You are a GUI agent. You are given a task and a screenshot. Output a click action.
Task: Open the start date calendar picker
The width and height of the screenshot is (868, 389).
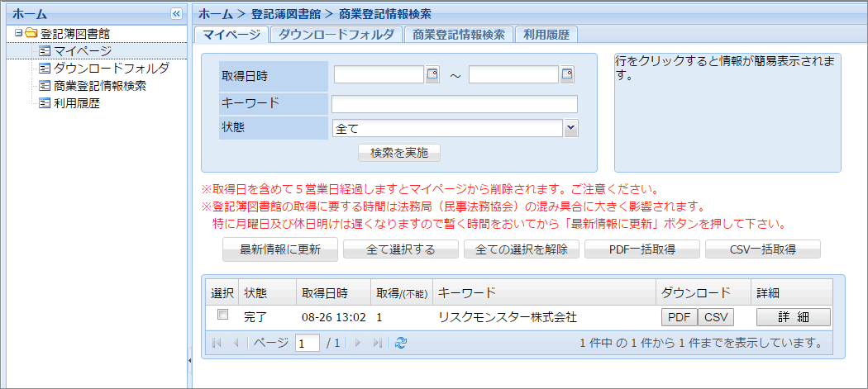click(432, 75)
